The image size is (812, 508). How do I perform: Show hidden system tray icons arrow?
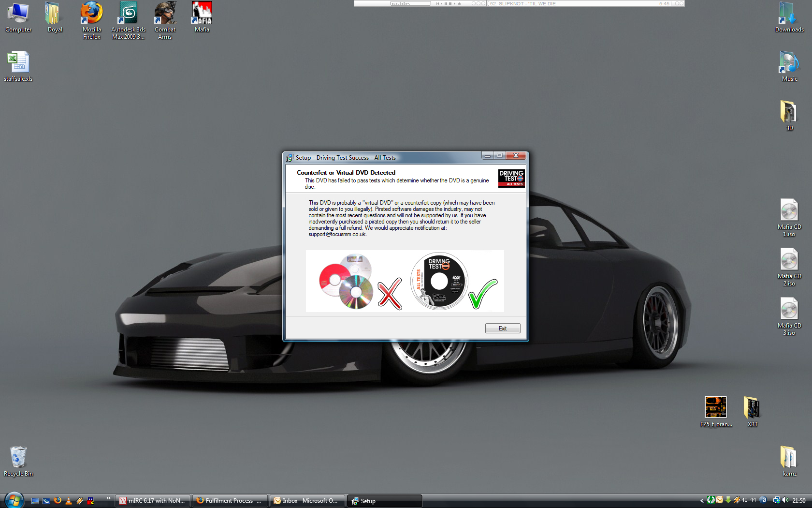702,501
